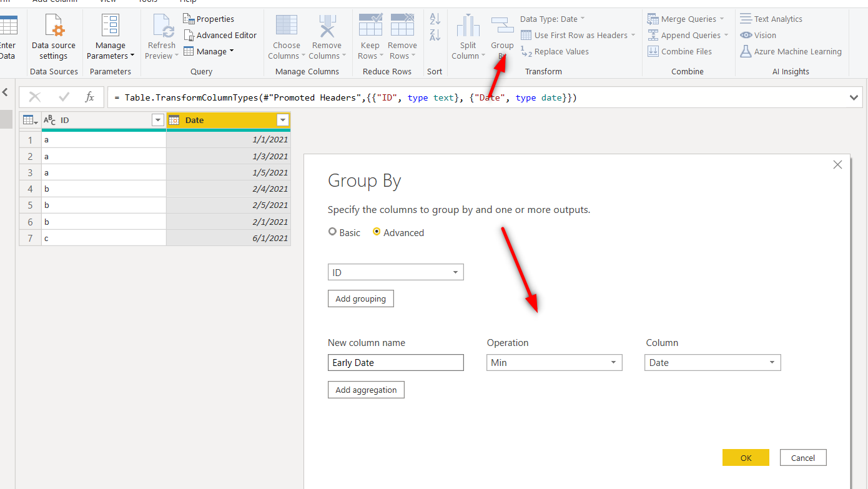Open the Advanced Editor
Screen dimensions: 868x489
pos(220,35)
